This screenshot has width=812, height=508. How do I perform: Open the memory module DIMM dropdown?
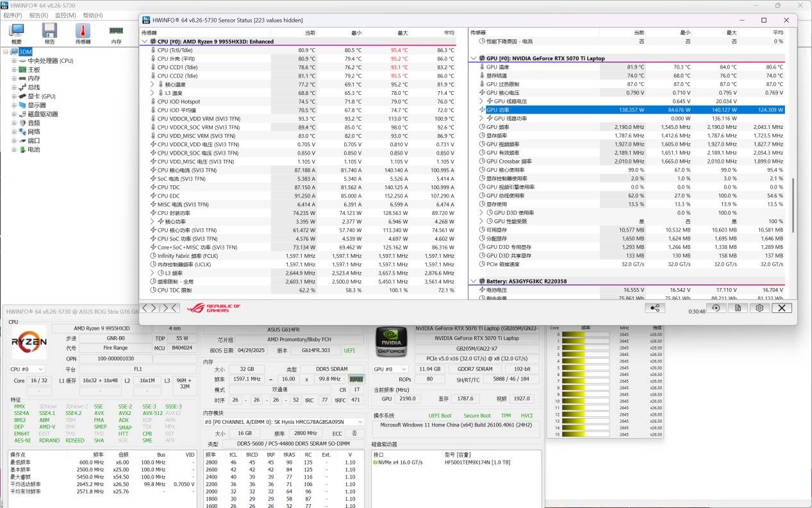pos(284,422)
